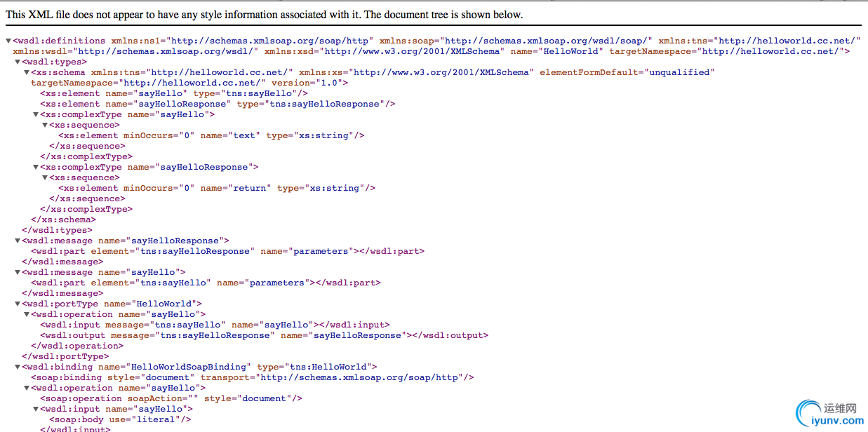Click the "This XML file does not appear" notice
This screenshot has height=432, width=868.
click(265, 15)
